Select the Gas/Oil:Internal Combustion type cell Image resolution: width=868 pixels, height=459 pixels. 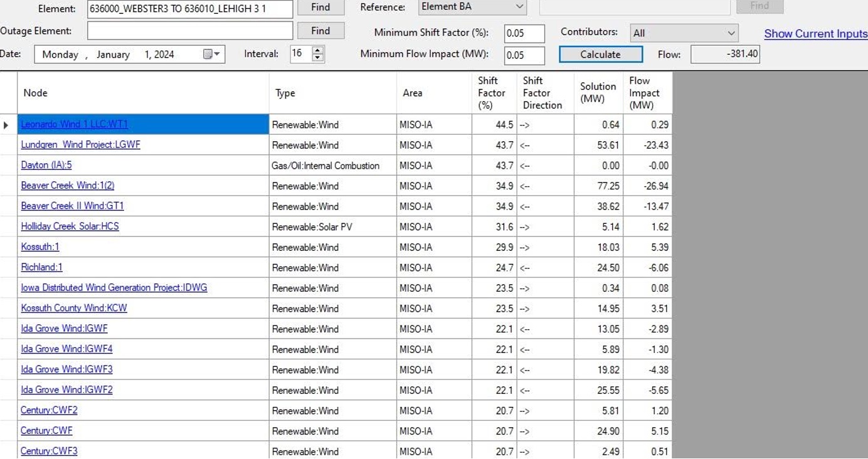(x=333, y=166)
